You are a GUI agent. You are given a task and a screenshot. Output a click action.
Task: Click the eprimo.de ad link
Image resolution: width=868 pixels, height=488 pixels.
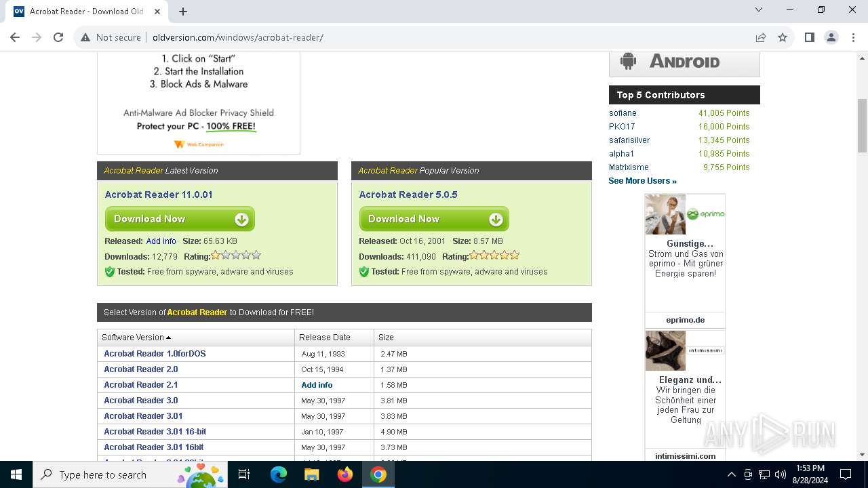[685, 320]
